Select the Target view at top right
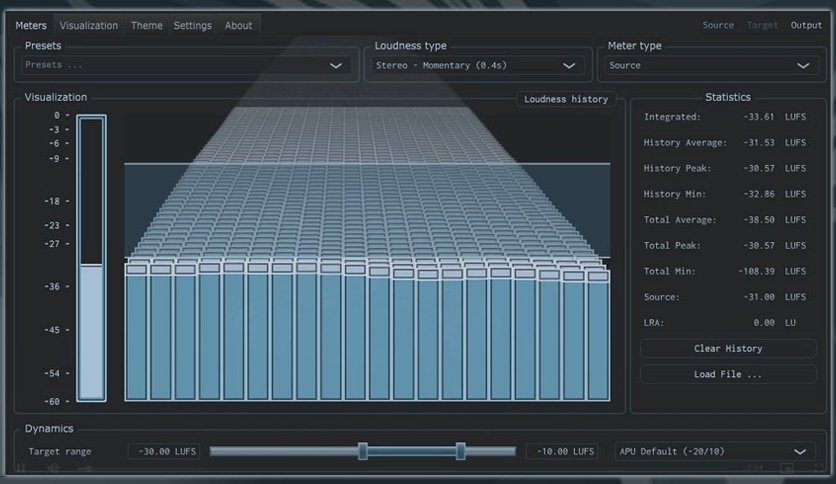 (762, 25)
